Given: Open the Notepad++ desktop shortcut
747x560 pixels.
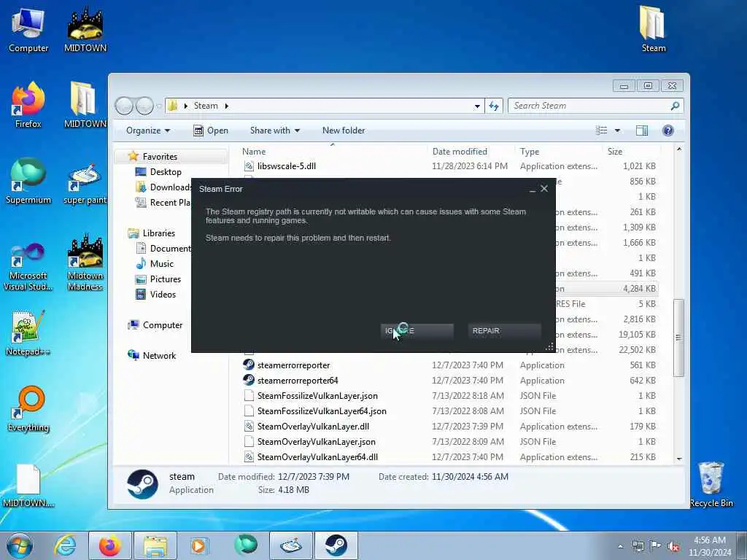Looking at the screenshot, I should (28, 333).
